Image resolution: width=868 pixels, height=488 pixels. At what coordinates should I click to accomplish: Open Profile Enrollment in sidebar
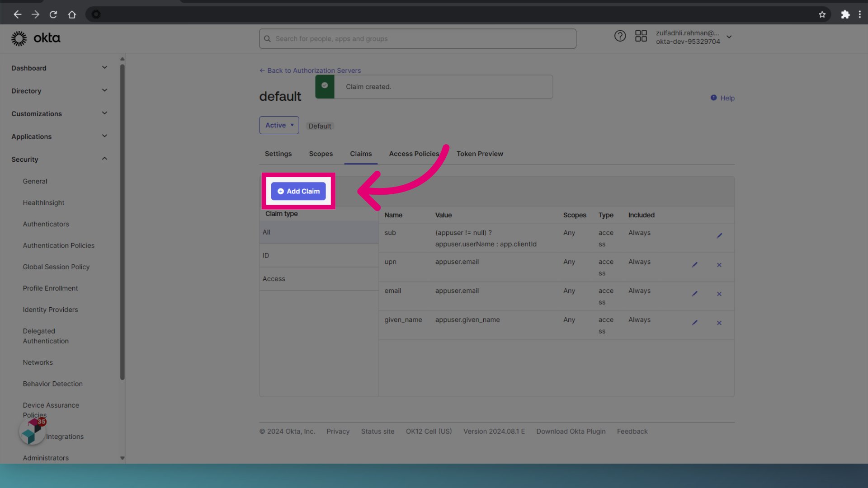(50, 288)
